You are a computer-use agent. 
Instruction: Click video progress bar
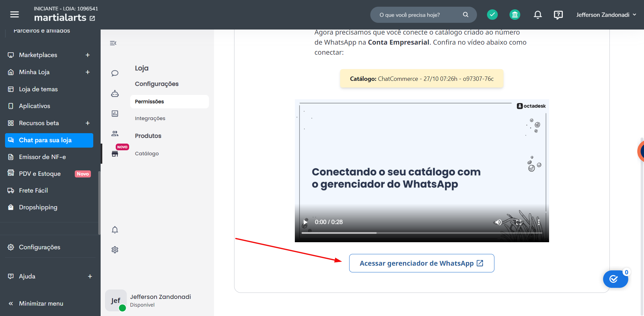click(422, 233)
